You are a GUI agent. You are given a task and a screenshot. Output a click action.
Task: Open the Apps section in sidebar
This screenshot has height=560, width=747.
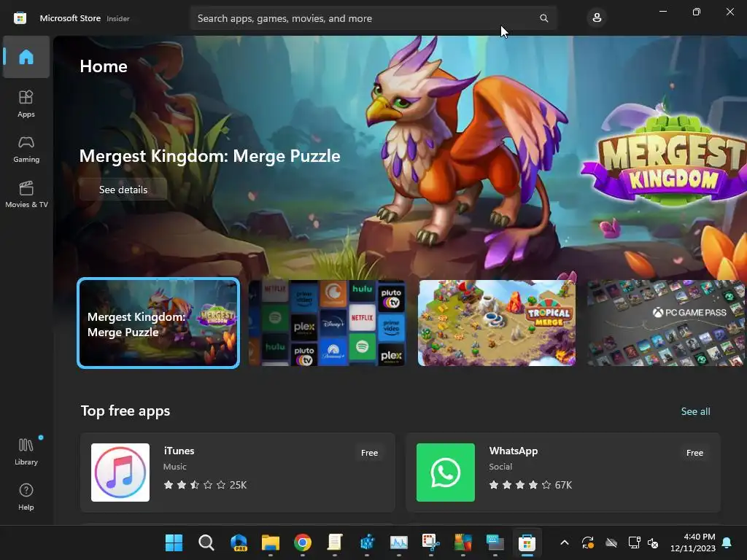pyautogui.click(x=26, y=104)
